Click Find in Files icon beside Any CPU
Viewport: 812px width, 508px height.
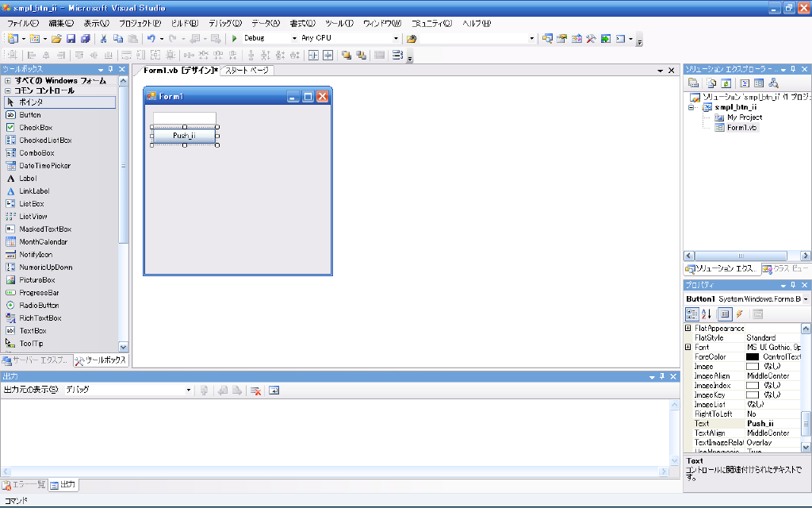(412, 38)
